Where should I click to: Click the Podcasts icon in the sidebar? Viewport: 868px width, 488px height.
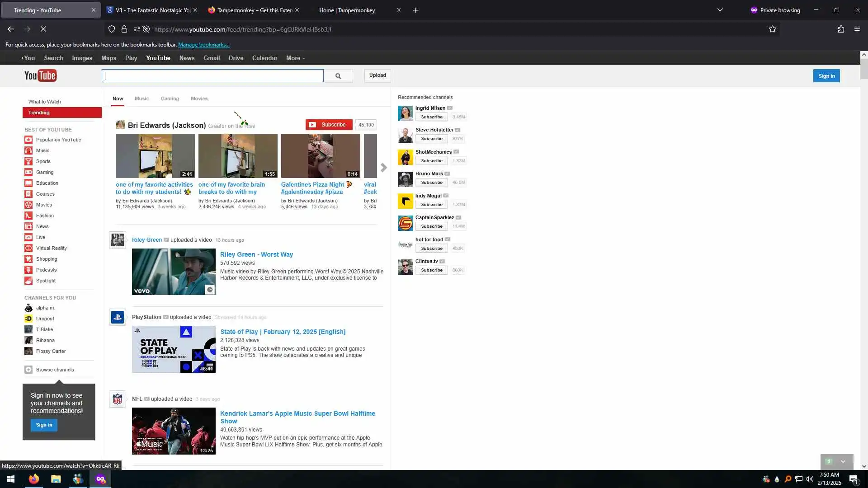(x=28, y=270)
